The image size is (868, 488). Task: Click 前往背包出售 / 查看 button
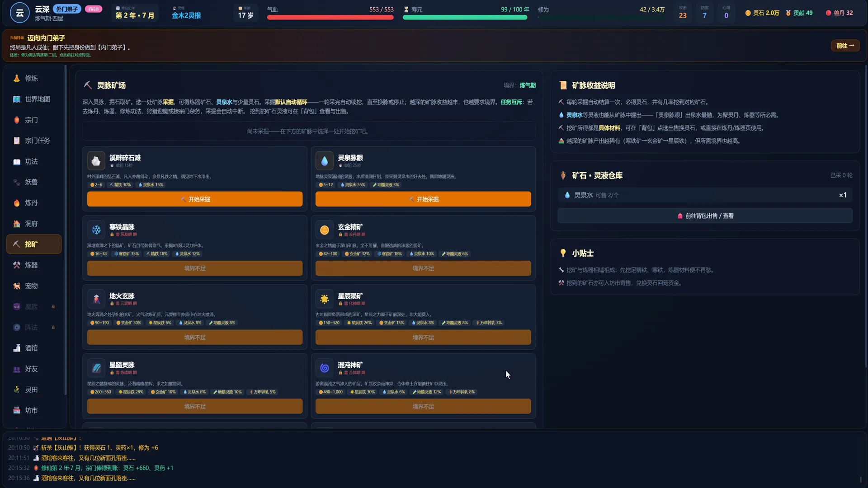705,216
